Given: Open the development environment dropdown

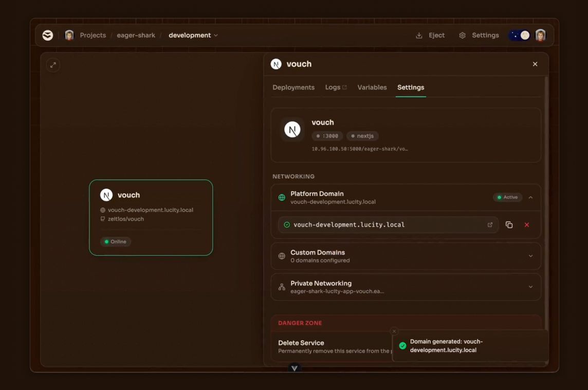Looking at the screenshot, I should point(193,36).
